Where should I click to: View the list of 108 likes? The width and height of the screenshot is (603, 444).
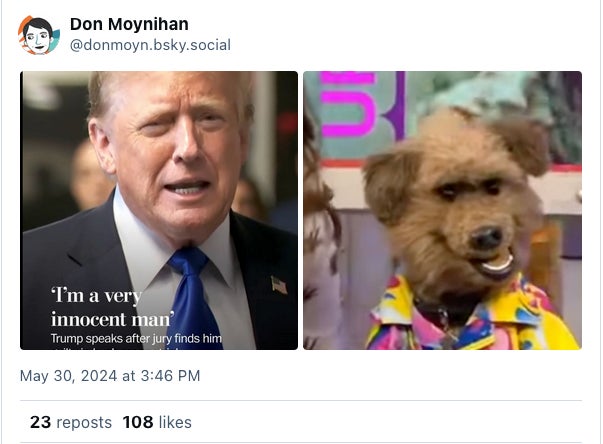[x=157, y=422]
